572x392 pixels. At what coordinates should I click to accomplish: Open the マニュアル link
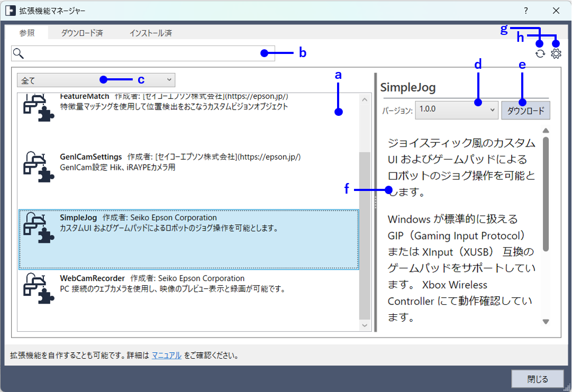tap(167, 355)
